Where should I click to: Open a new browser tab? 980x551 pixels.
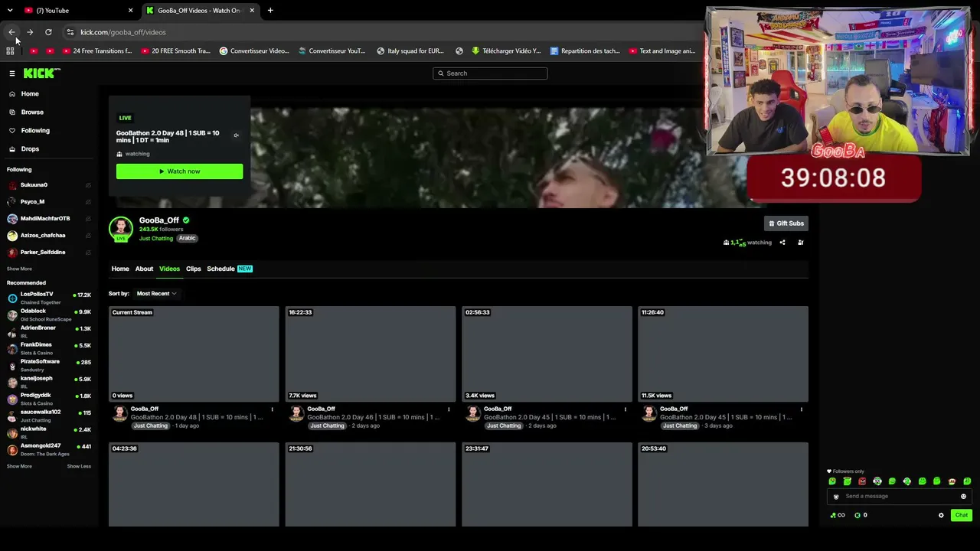(x=270, y=11)
